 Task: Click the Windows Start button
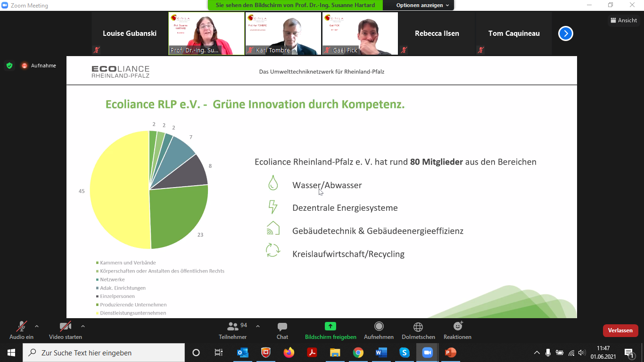(x=11, y=353)
